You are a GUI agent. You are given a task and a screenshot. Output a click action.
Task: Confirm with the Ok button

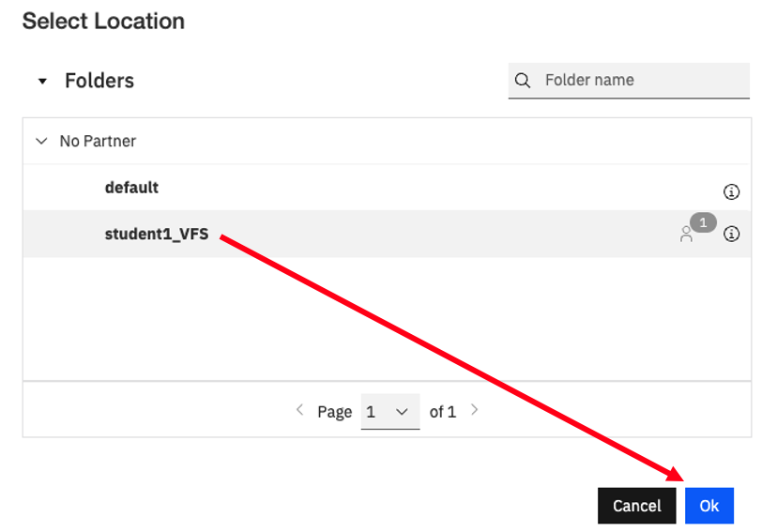point(709,505)
